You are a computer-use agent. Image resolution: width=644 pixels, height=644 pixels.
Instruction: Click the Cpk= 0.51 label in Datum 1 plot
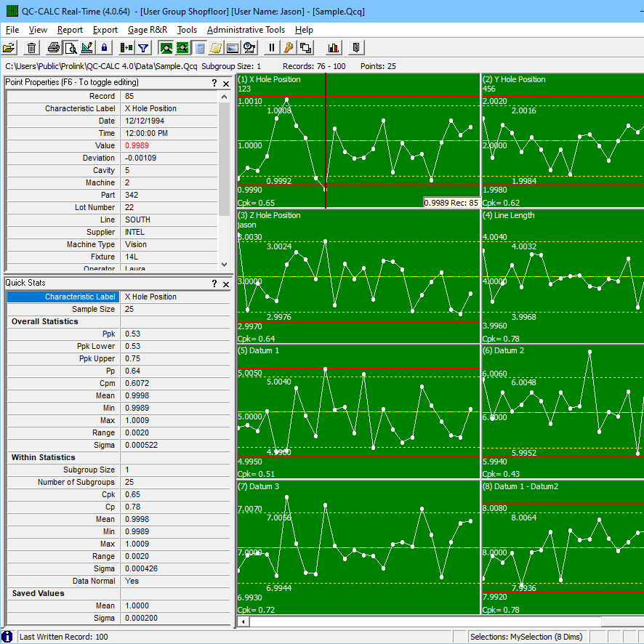256,474
